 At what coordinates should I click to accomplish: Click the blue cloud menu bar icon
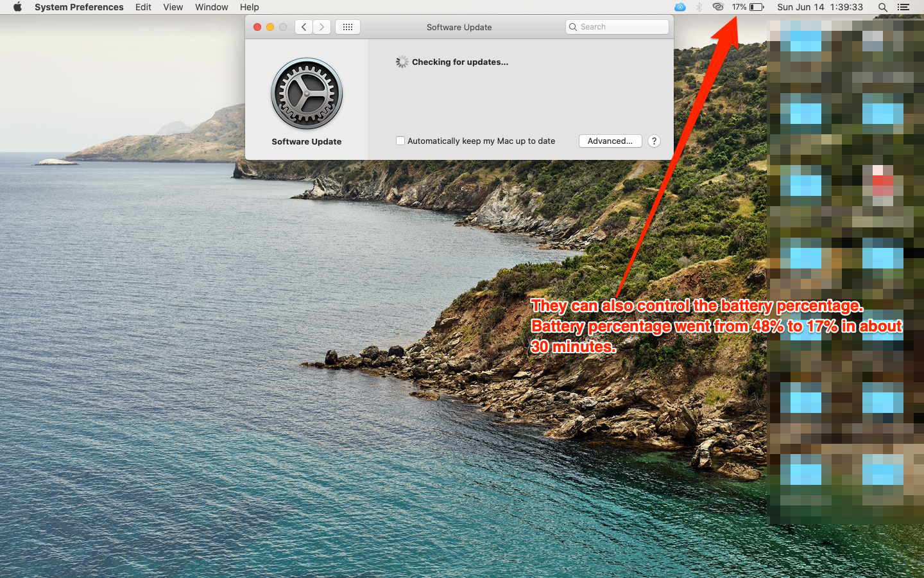pos(680,7)
